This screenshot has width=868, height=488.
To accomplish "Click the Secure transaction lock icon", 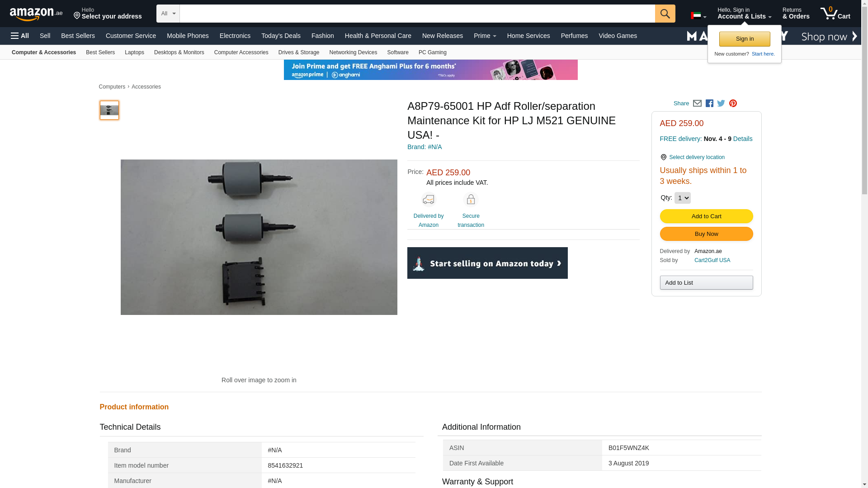I will (x=471, y=200).
